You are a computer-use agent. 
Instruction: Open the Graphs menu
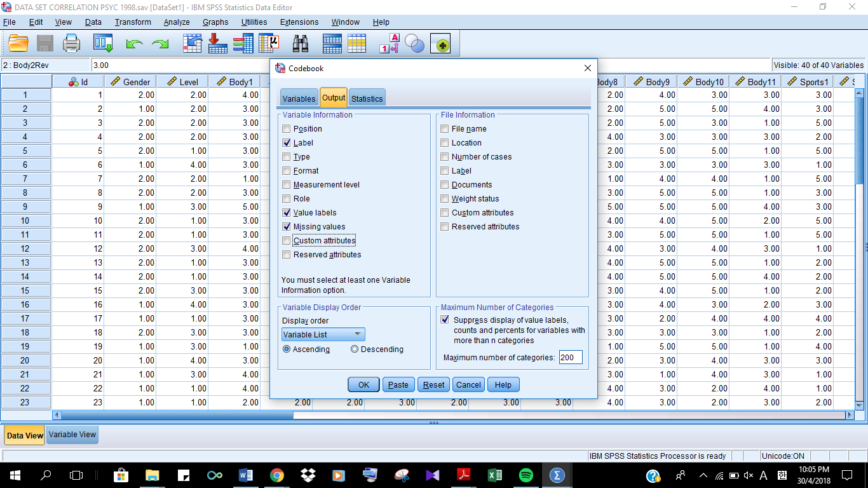tap(215, 22)
